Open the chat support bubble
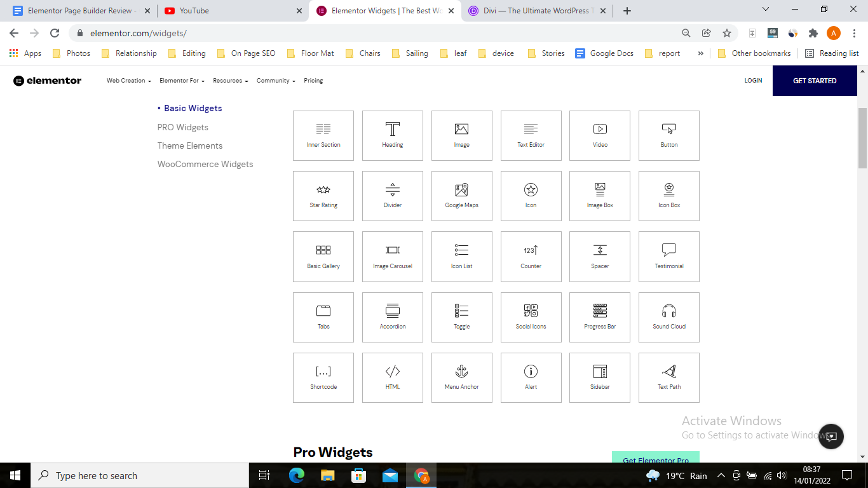Image resolution: width=868 pixels, height=488 pixels. click(831, 437)
